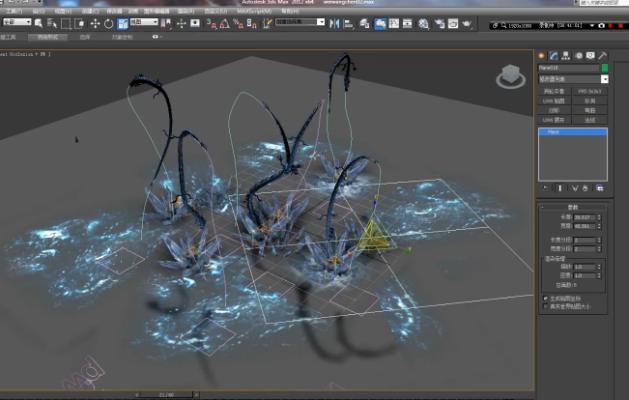Open the 帮助(H) menu
629x400 pixels.
coord(290,11)
